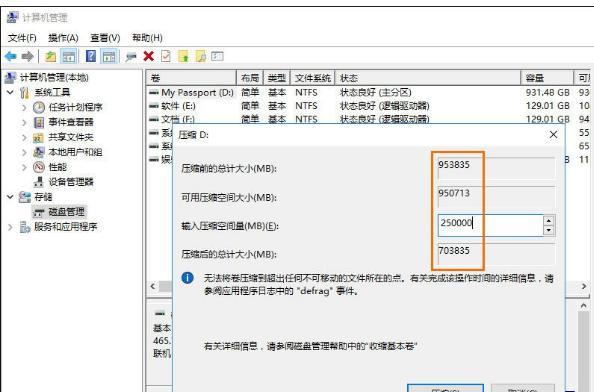Click the 703835 size after shrink field
594x392 pixels.
coord(496,254)
